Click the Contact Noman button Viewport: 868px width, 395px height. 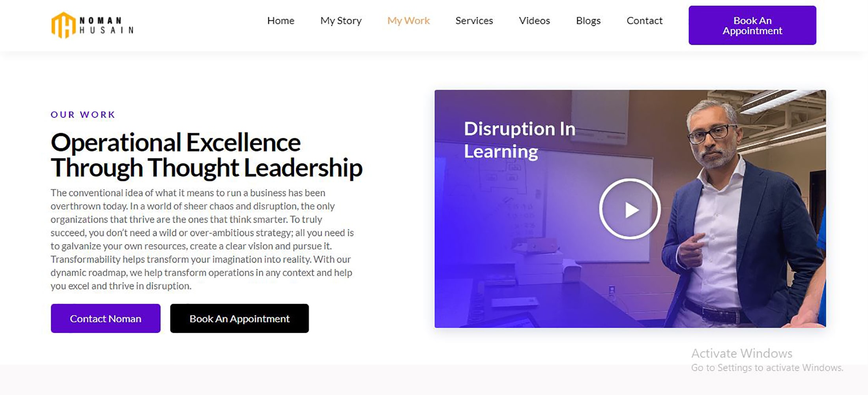click(x=106, y=318)
